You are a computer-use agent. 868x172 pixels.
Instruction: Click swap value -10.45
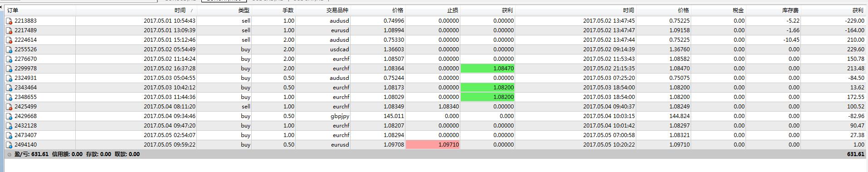791,40
